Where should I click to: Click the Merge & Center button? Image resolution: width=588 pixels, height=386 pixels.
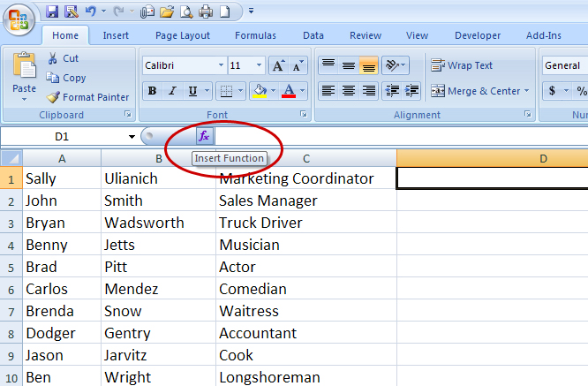coord(477,91)
